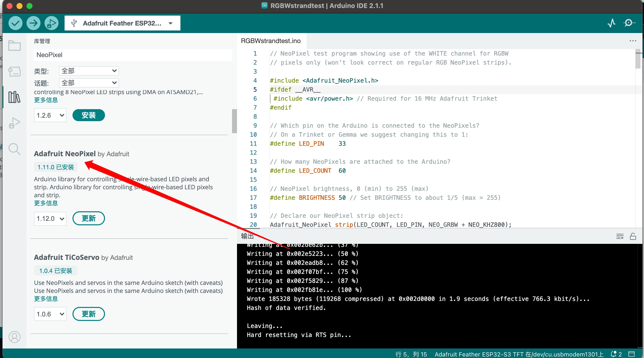Open the 类型 filter dropdown
This screenshot has height=358, width=644.
[89, 71]
